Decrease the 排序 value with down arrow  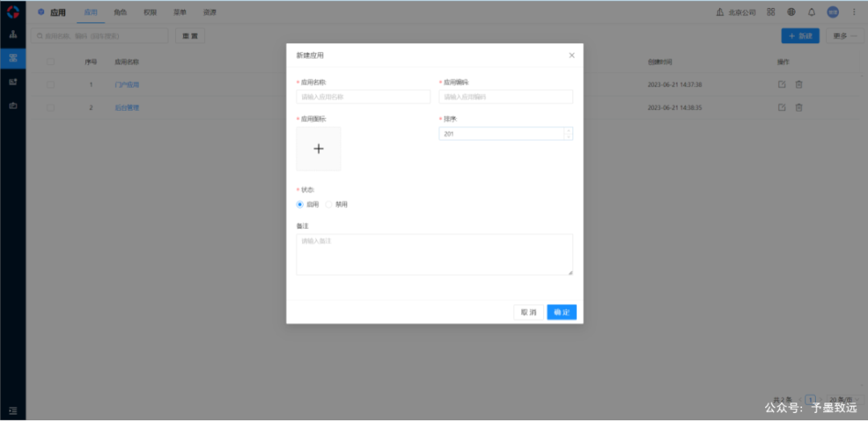[568, 137]
